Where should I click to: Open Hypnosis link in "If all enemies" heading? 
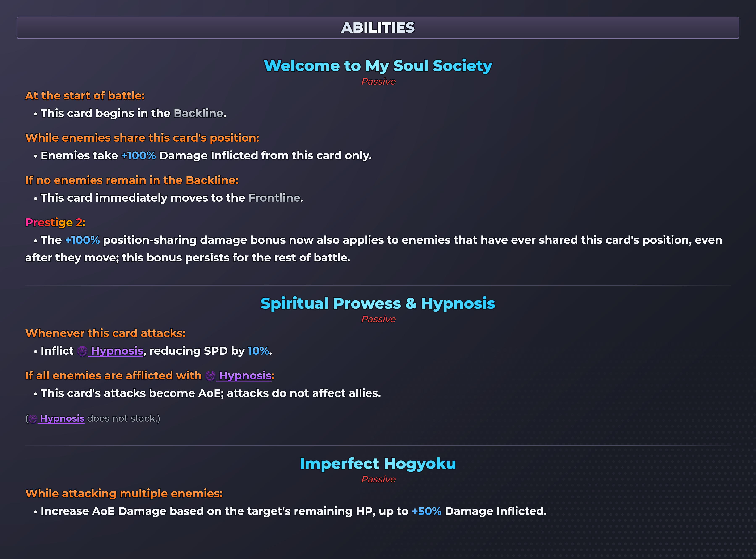(245, 376)
